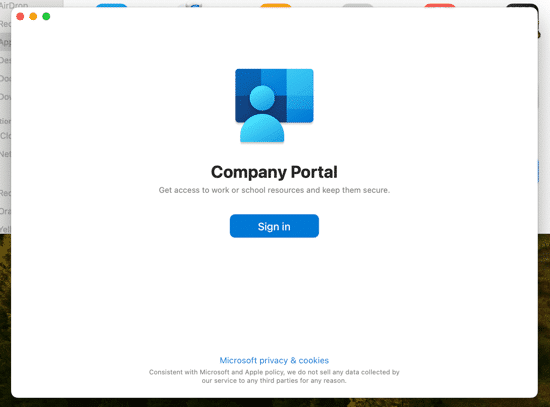This screenshot has height=407, width=550.
Task: Select Documents in the background Finder sidebar
Action: tap(5, 78)
